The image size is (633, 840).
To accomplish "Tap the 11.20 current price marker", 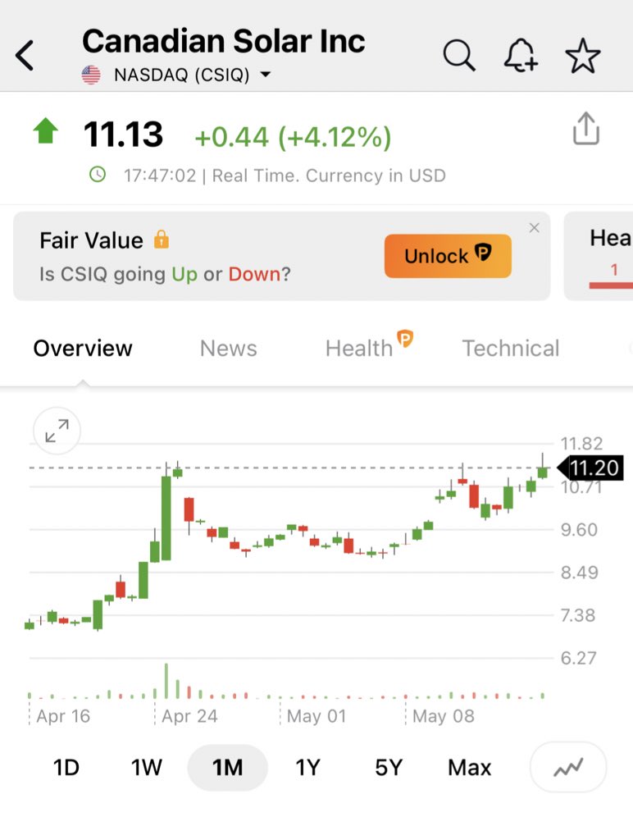I will [x=590, y=468].
